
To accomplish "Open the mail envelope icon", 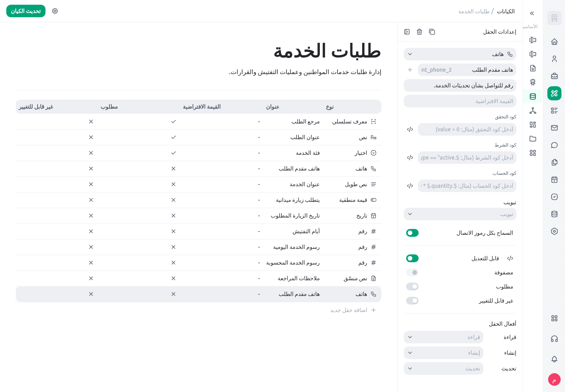I will pos(554,128).
